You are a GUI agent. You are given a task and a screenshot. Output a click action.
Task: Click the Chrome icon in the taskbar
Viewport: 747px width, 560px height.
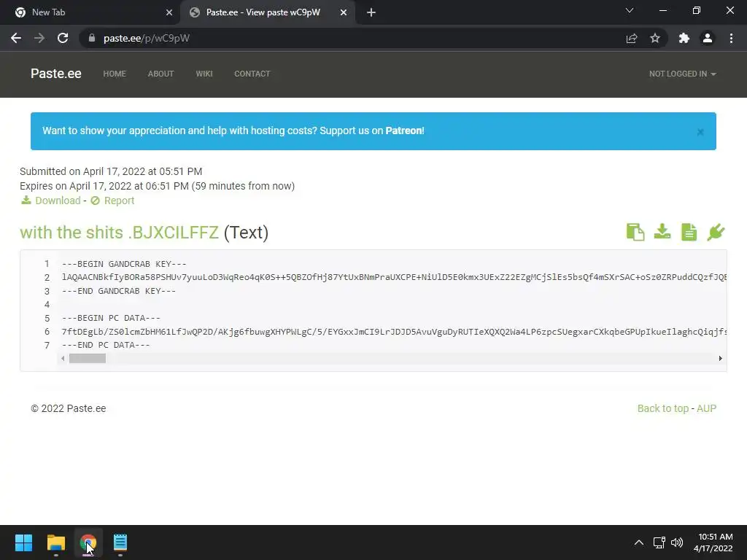coord(88,542)
